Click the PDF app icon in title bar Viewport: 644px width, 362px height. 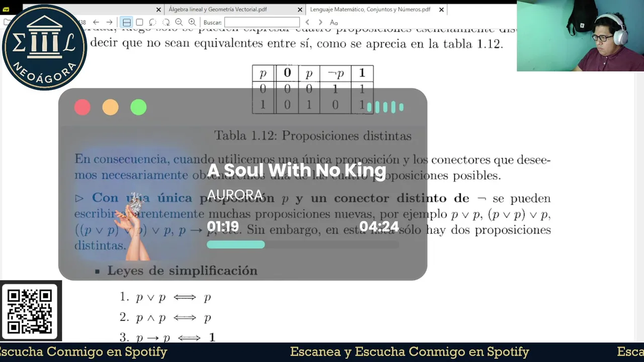click(7, 10)
